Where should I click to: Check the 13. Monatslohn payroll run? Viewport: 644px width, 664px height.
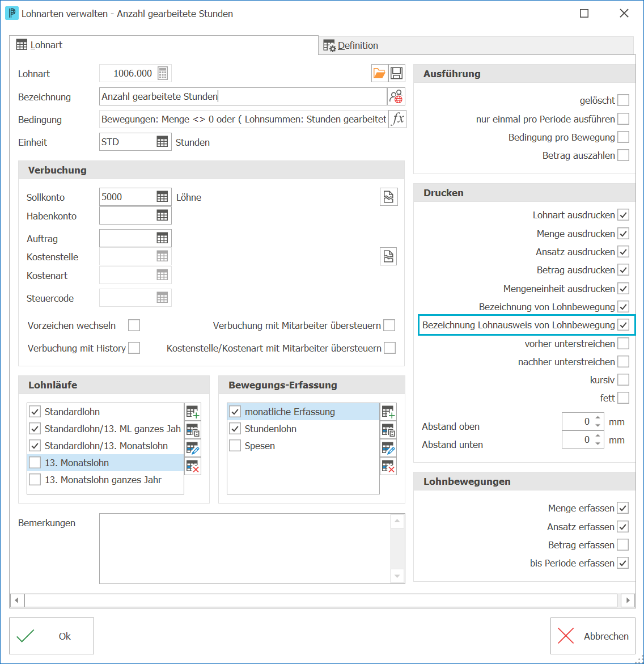(35, 463)
